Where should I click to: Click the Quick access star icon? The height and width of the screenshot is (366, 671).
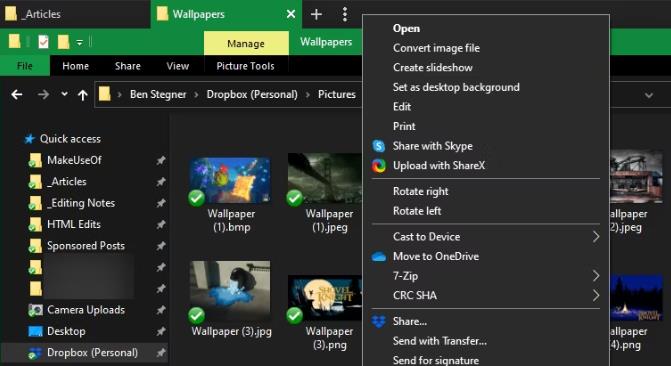point(30,139)
